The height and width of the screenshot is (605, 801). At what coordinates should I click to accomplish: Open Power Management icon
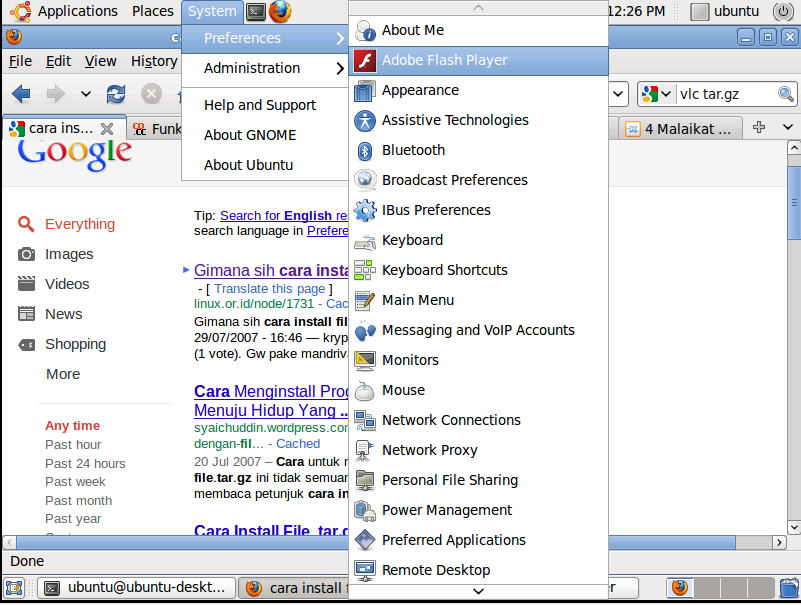[x=365, y=510]
